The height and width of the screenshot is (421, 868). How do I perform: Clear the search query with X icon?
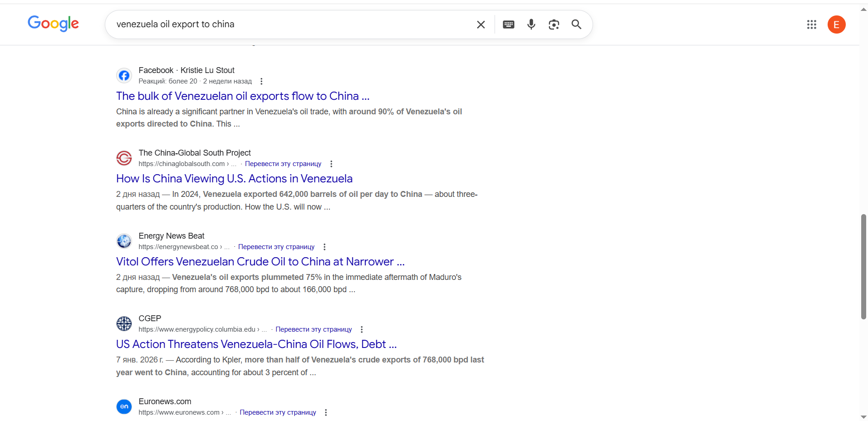click(x=481, y=24)
